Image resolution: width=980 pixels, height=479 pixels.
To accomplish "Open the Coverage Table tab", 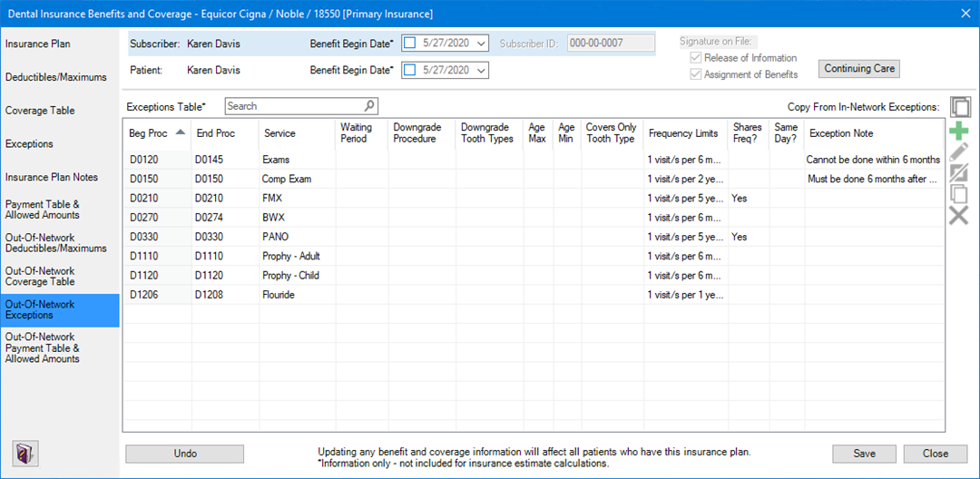I will 40,111.
